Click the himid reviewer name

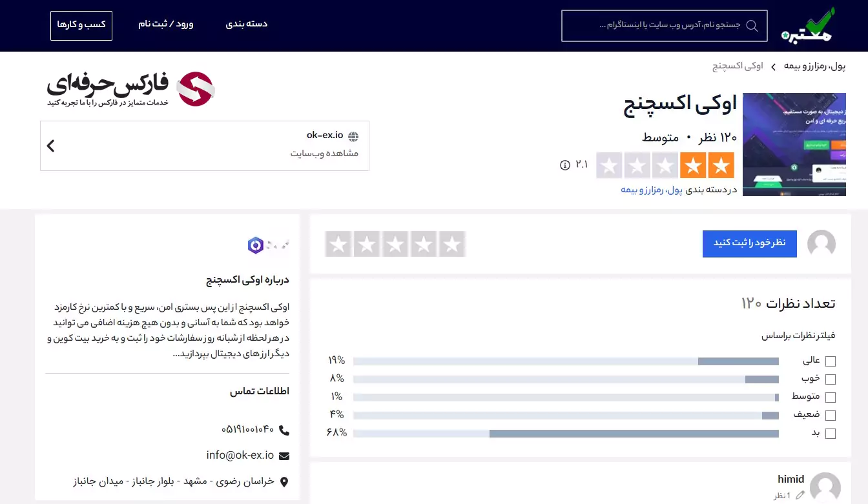click(x=790, y=479)
